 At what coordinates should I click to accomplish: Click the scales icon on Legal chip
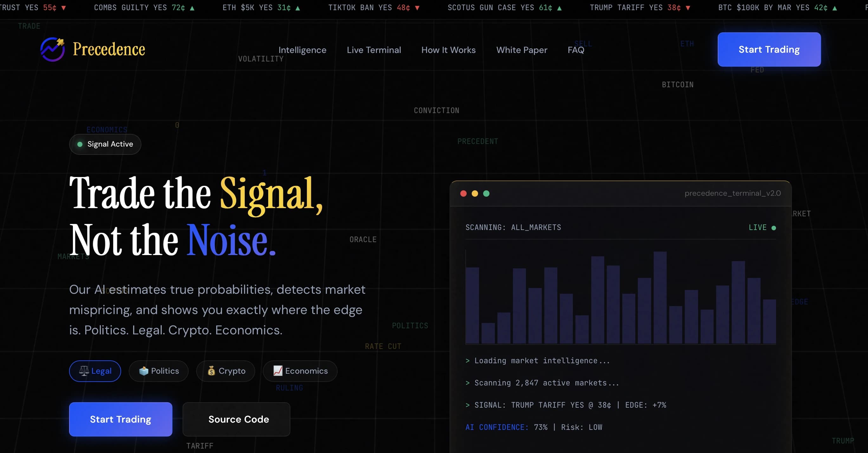[84, 371]
